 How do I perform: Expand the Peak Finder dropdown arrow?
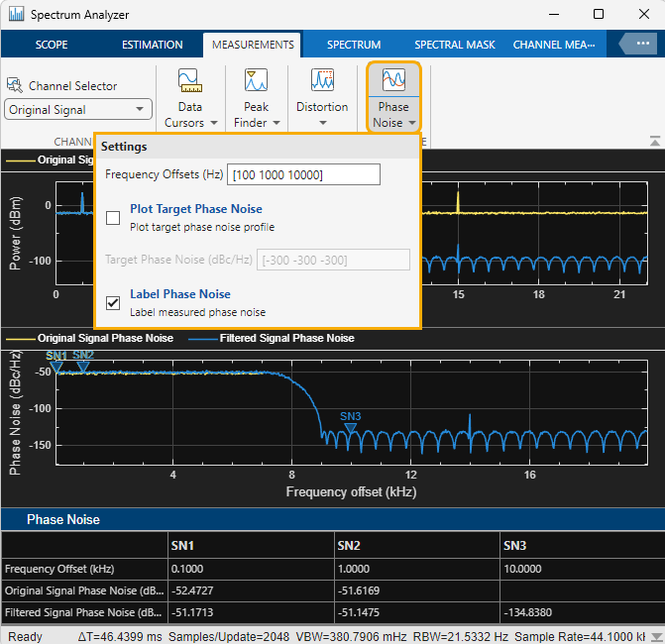tap(277, 124)
